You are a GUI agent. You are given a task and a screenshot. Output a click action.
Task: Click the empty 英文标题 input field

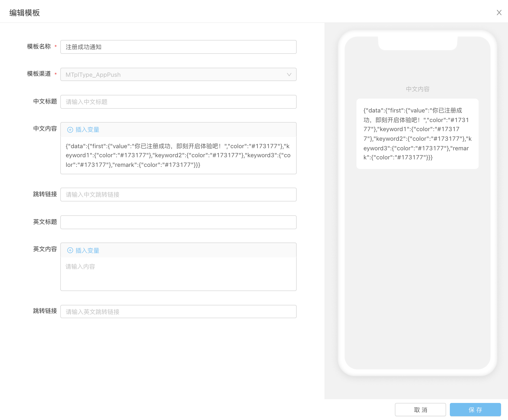point(178,222)
